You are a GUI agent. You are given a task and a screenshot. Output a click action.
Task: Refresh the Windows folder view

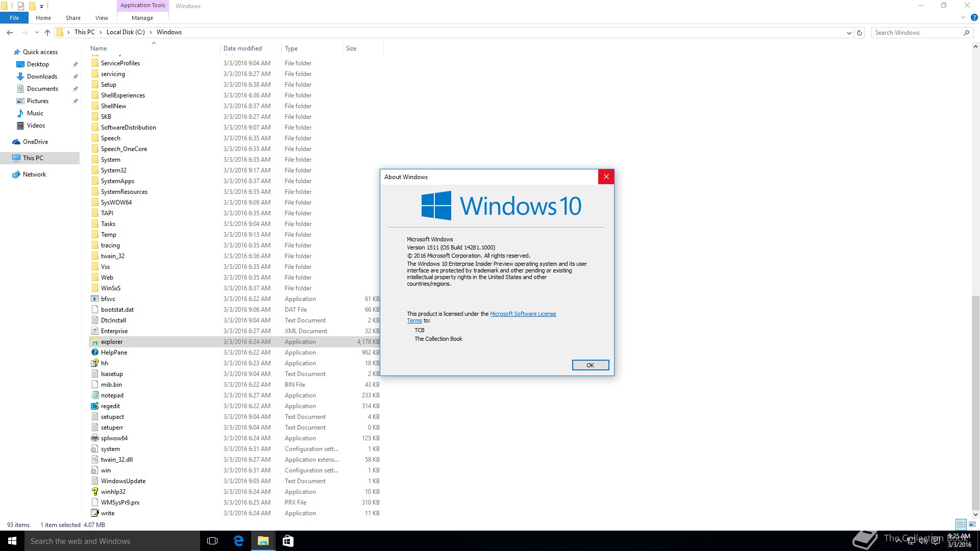(x=860, y=33)
